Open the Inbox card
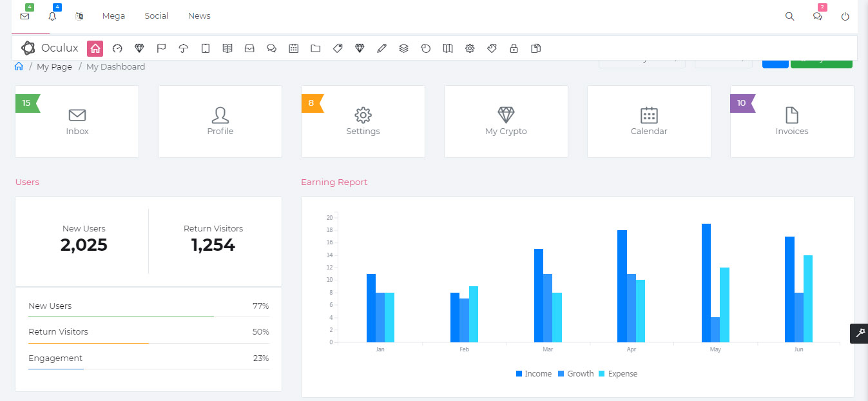Viewport: 868px width, 401px height. pyautogui.click(x=77, y=121)
